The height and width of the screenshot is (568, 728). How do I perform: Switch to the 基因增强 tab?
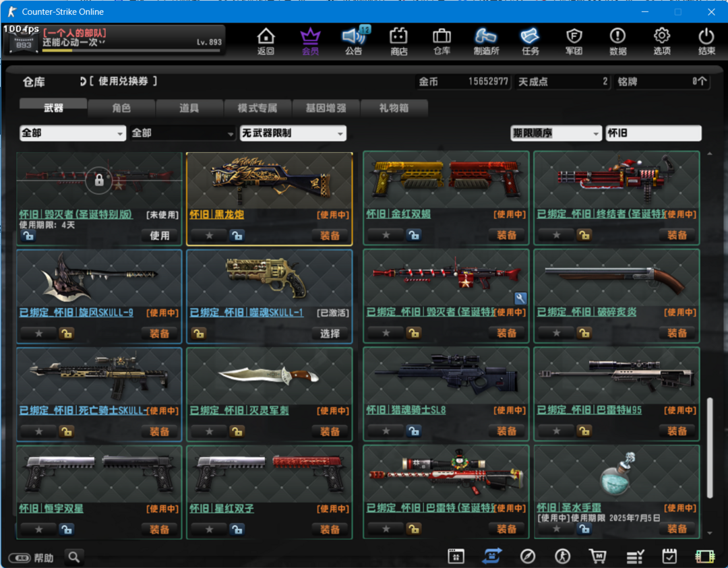point(326,108)
